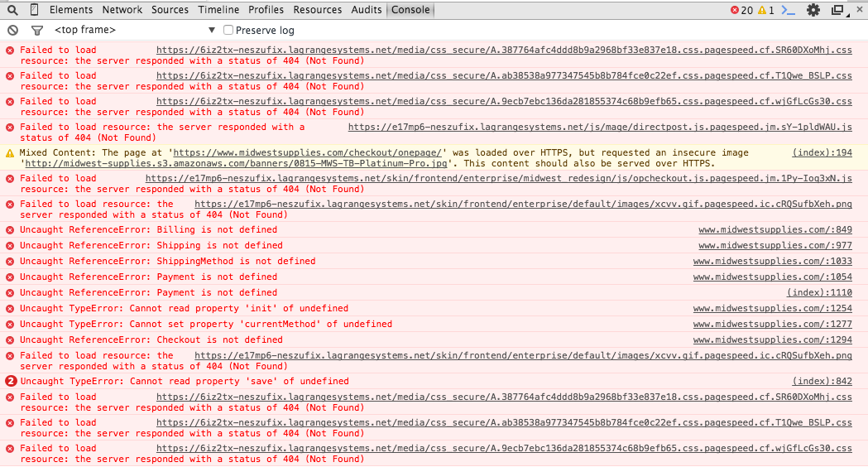Click the error icon beside 'ShippingMethod is not defined'

[10, 262]
